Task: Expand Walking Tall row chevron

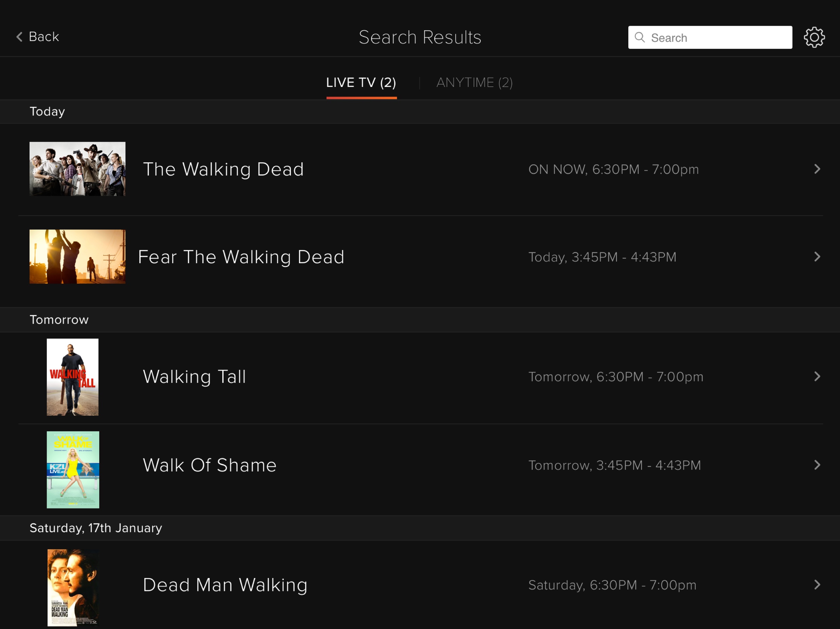Action: click(x=817, y=376)
